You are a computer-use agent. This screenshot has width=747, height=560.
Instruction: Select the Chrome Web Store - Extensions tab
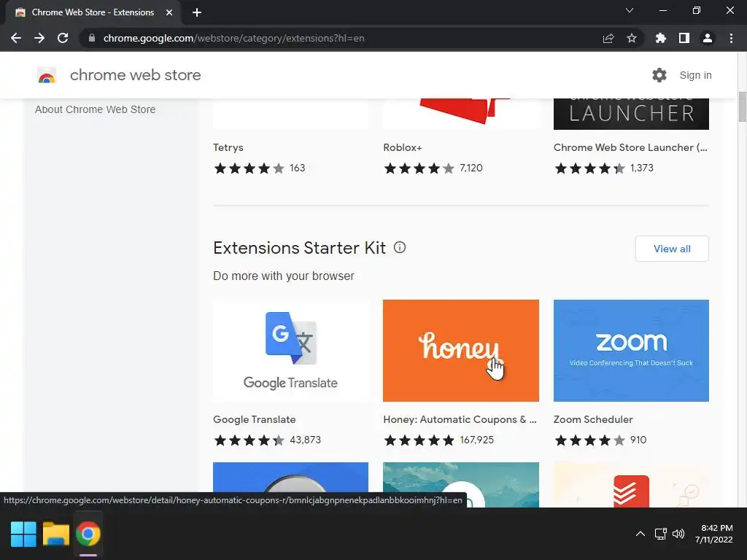click(93, 12)
